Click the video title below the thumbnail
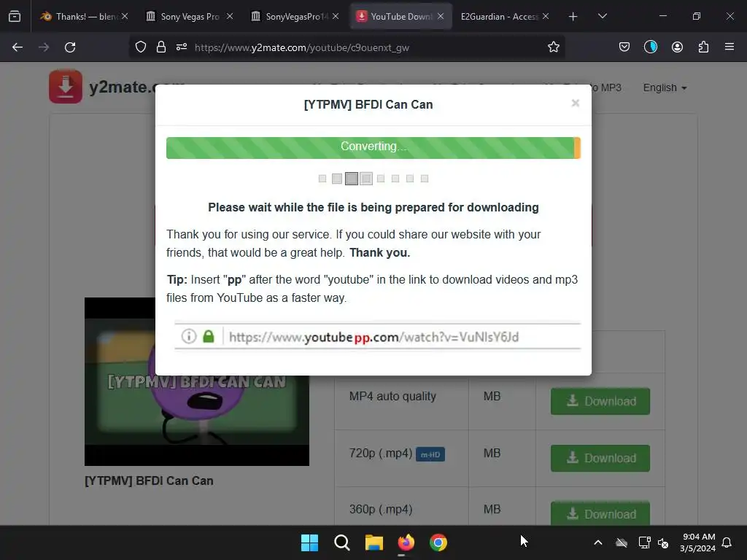 pos(149,481)
